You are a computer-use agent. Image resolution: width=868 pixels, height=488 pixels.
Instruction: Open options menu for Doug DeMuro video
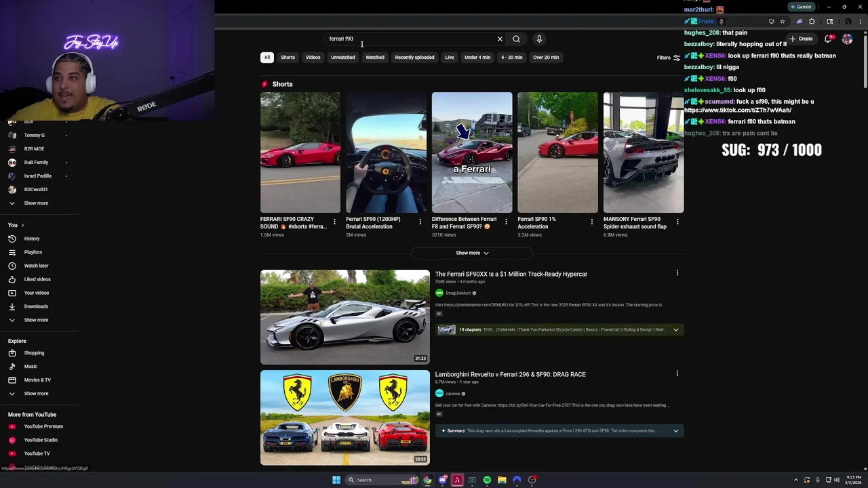677,273
